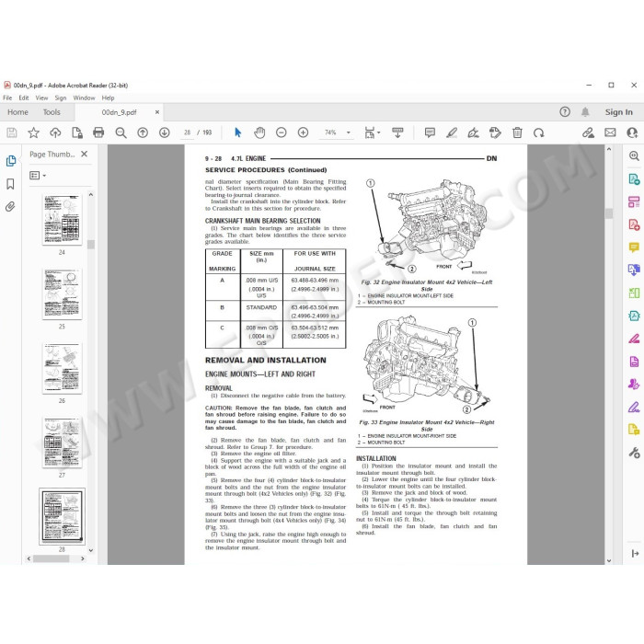The image size is (644, 644).
Task: Open More Tools wrench icon
Action: pos(634,453)
